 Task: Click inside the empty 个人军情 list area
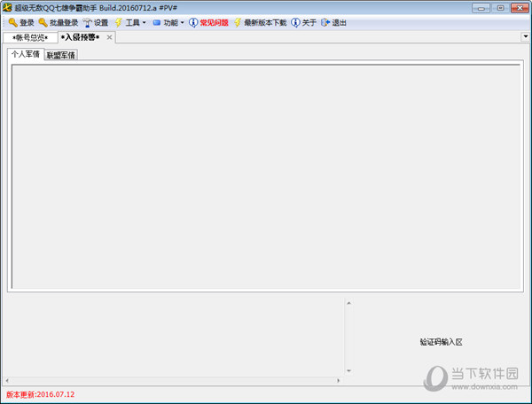[x=266, y=176]
